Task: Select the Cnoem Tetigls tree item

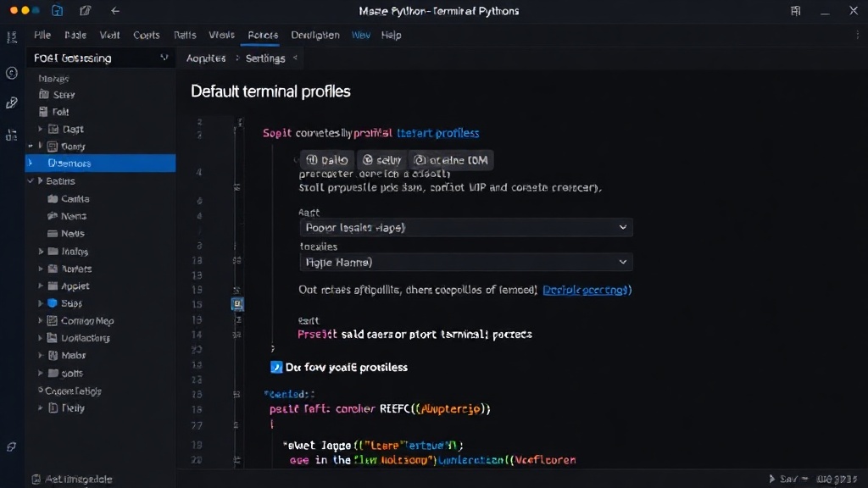Action: pos(73,391)
